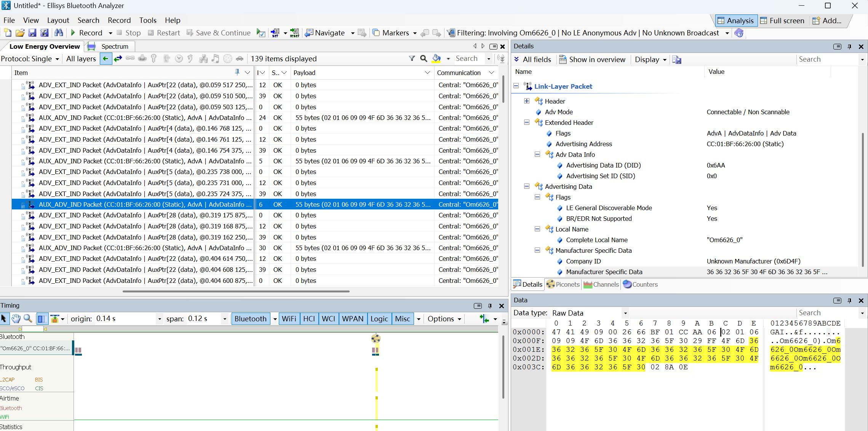Switch to the Counters tab

pyautogui.click(x=640, y=284)
